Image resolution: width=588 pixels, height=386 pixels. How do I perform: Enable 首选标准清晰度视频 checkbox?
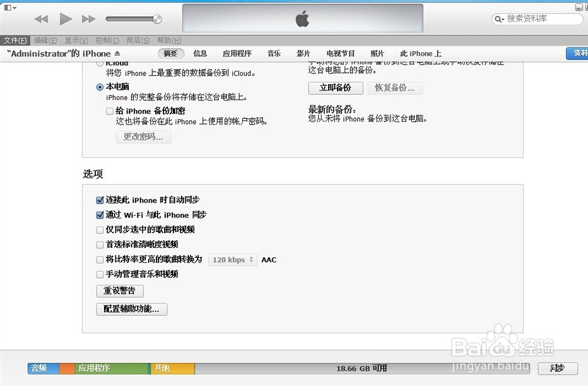tap(100, 245)
